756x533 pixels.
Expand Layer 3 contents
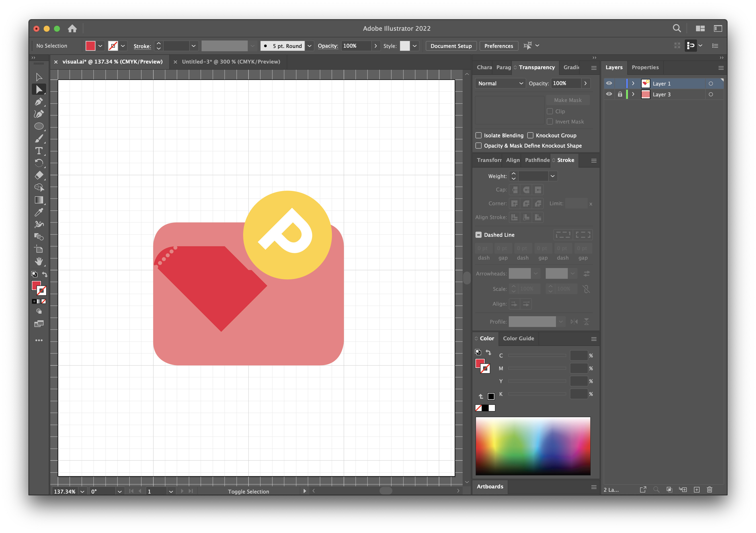[633, 94]
